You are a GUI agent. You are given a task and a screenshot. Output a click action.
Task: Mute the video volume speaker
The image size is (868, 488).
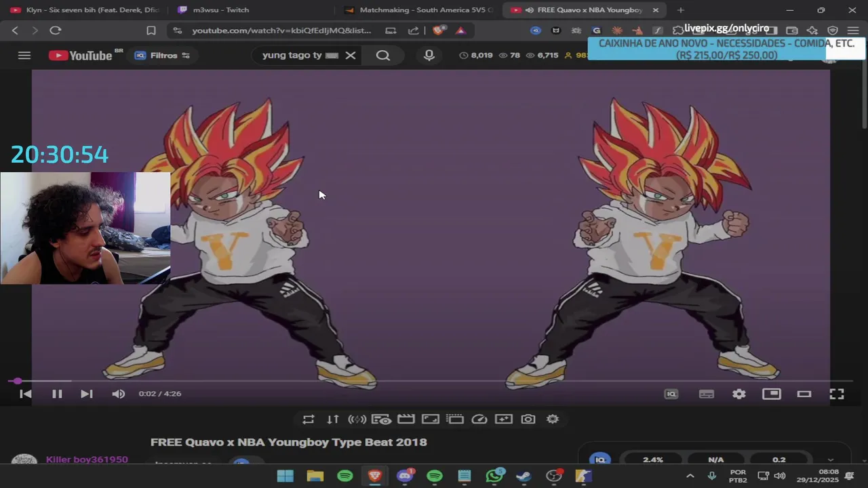pos(119,394)
